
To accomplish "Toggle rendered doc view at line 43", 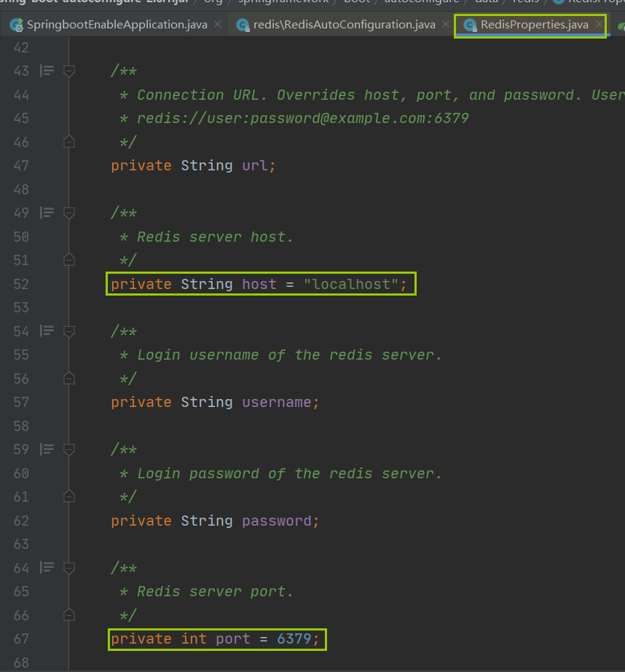I will click(47, 71).
